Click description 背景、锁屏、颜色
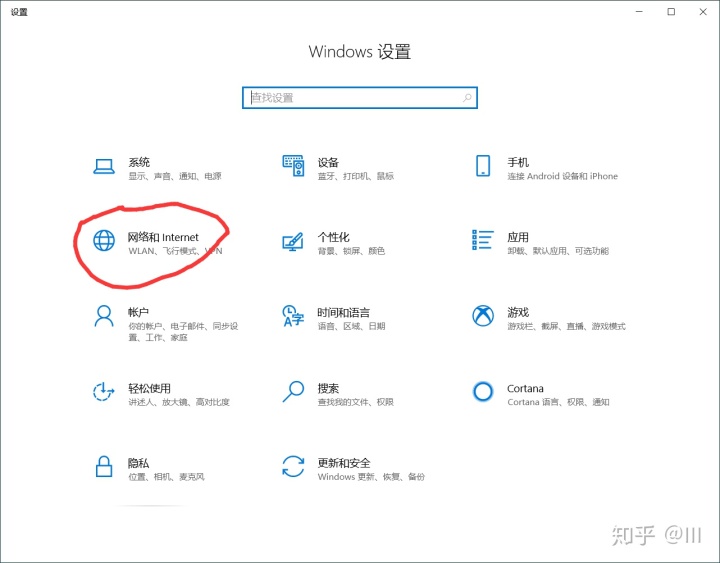 coord(351,251)
